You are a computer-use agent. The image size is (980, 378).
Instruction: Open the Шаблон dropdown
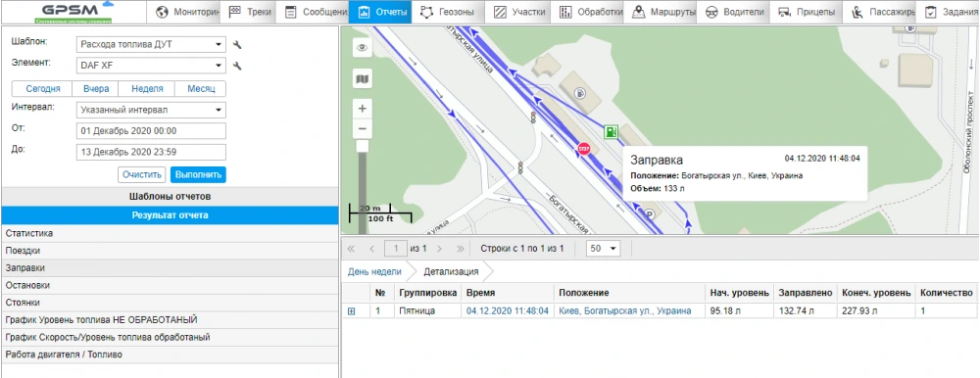(151, 44)
